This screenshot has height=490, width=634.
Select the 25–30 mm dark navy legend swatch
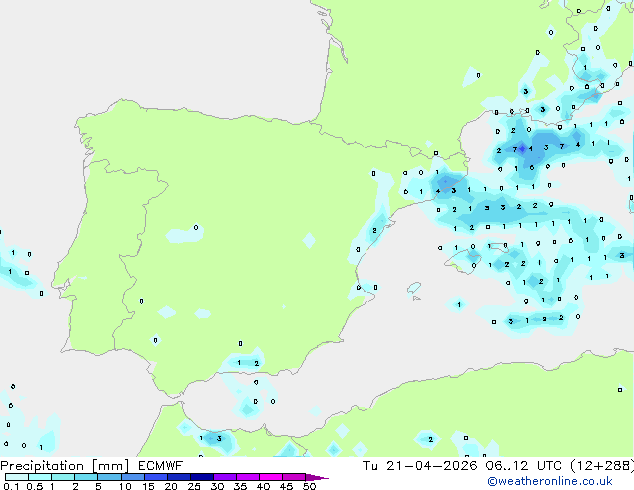202,477
